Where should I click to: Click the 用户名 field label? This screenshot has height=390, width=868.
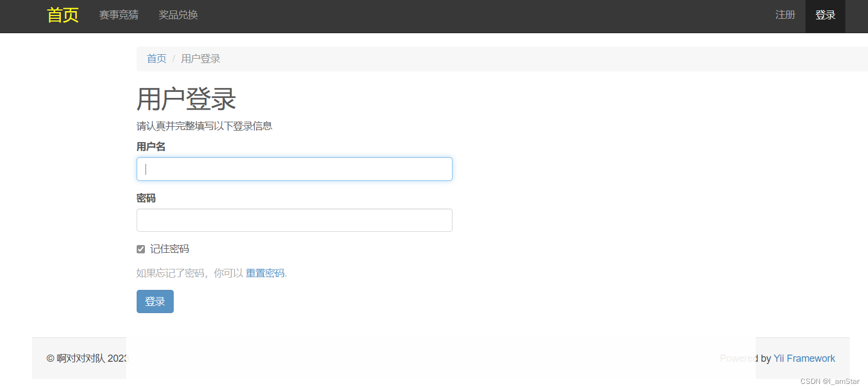(x=151, y=147)
